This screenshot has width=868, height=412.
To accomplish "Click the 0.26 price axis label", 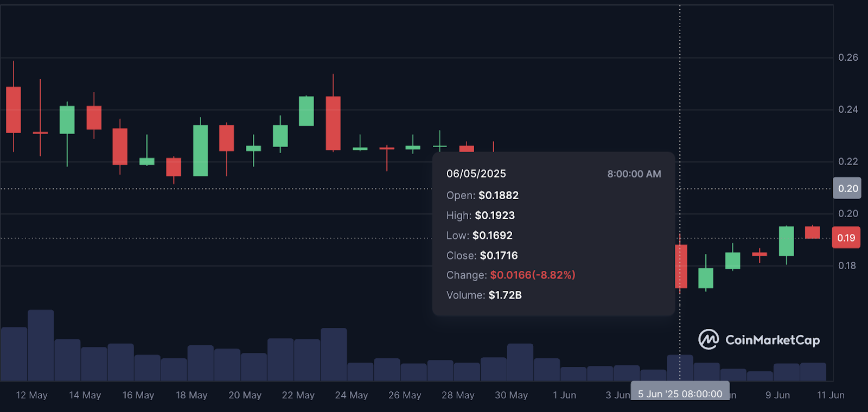I will (848, 58).
